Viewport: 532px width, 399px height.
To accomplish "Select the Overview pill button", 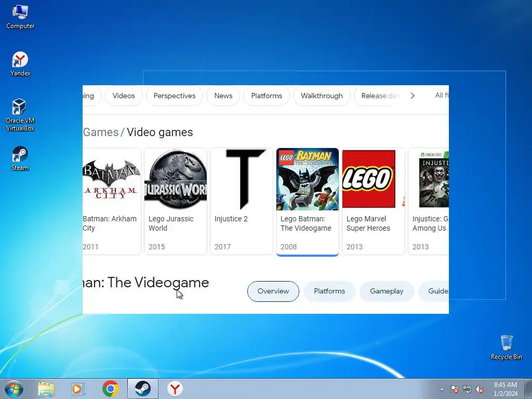I will [x=273, y=291].
